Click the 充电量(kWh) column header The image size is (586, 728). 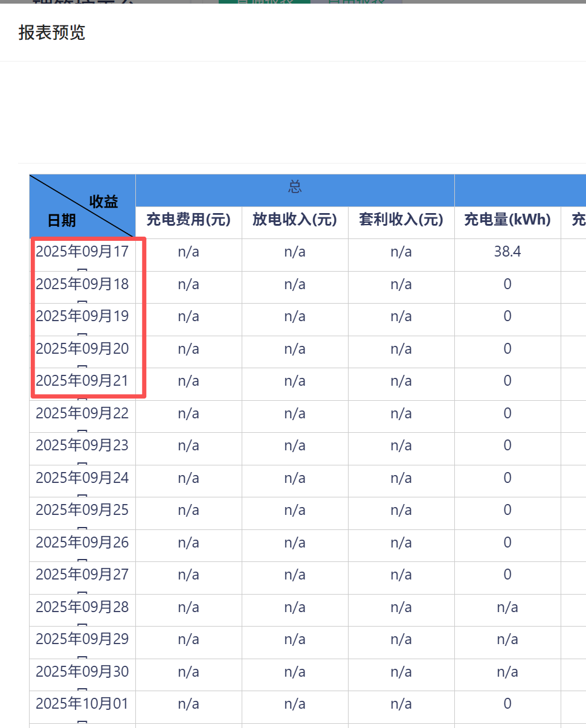pos(507,220)
